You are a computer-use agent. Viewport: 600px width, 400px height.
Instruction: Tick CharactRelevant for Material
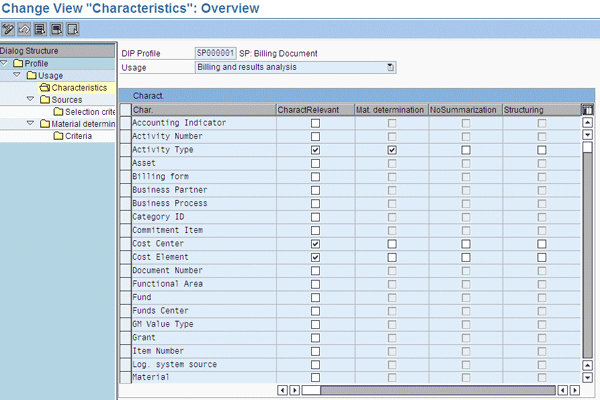315,377
